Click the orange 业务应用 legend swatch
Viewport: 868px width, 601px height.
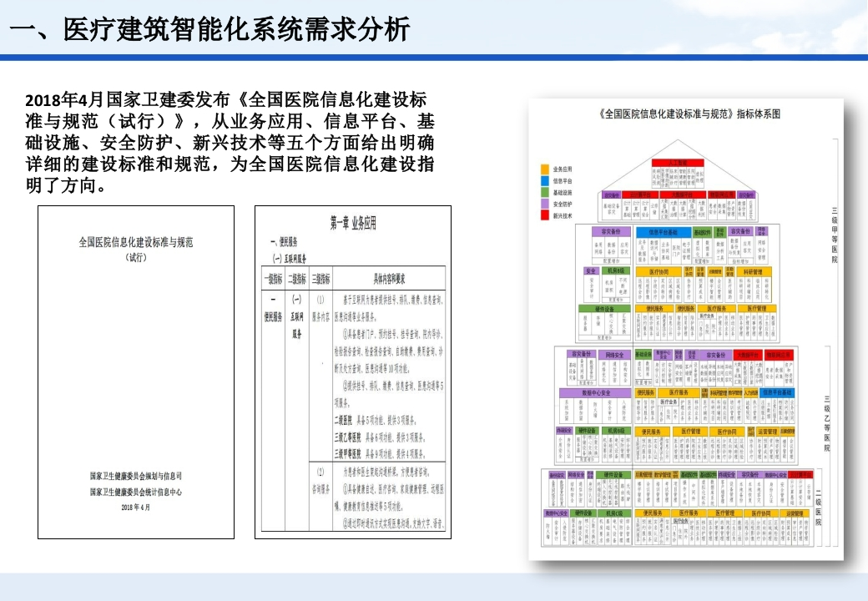tap(545, 169)
